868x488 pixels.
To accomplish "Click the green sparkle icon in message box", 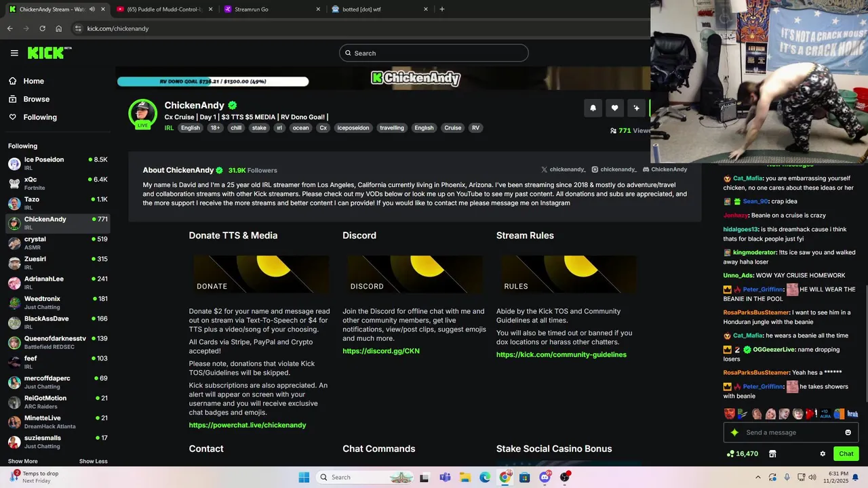I will coord(734,432).
